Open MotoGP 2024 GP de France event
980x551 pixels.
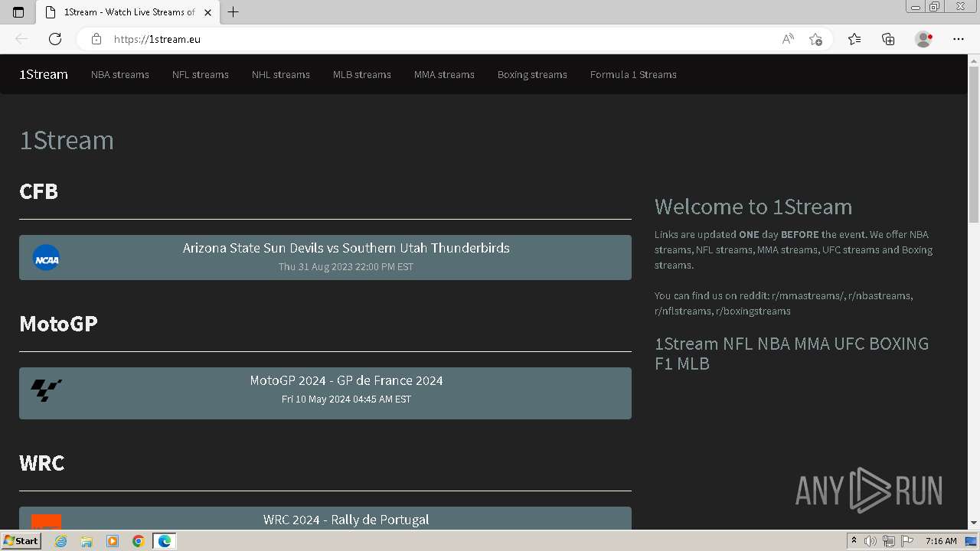click(x=325, y=393)
